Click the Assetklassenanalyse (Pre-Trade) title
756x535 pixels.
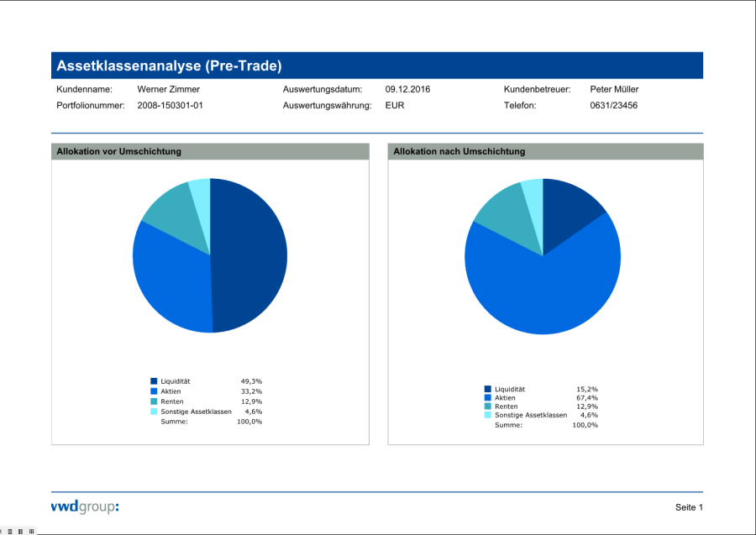coord(169,66)
